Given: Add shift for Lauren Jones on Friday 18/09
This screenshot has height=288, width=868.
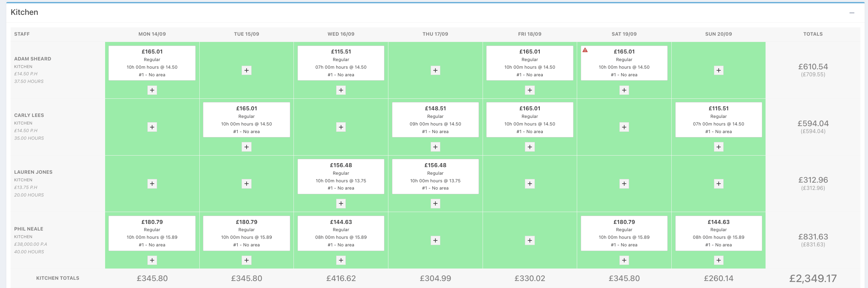Looking at the screenshot, I should tap(529, 184).
